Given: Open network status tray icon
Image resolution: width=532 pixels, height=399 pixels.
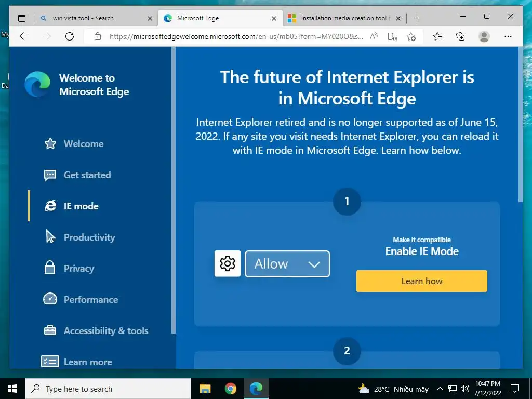Looking at the screenshot, I should tap(453, 389).
